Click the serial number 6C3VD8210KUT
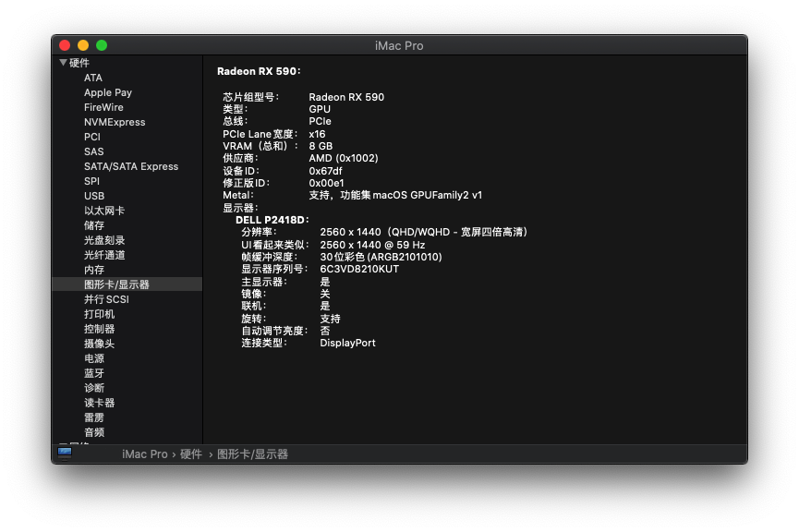Image resolution: width=799 pixels, height=532 pixels. click(x=359, y=269)
